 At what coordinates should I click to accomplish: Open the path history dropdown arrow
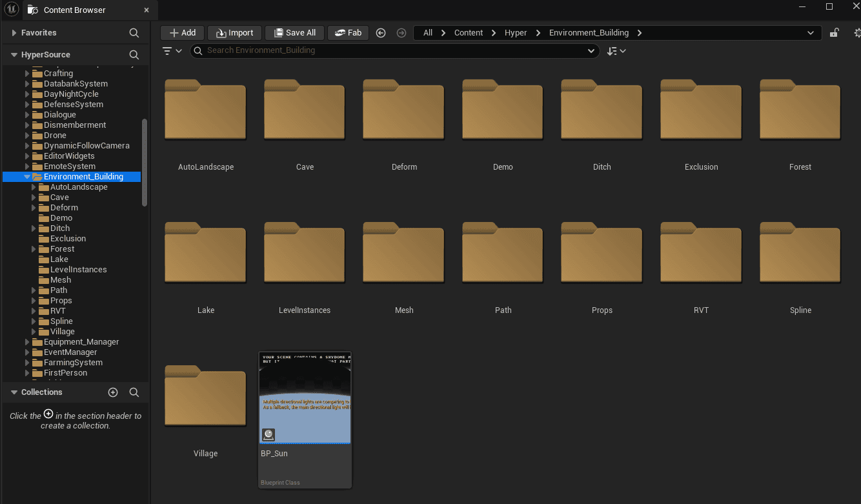[x=811, y=33]
